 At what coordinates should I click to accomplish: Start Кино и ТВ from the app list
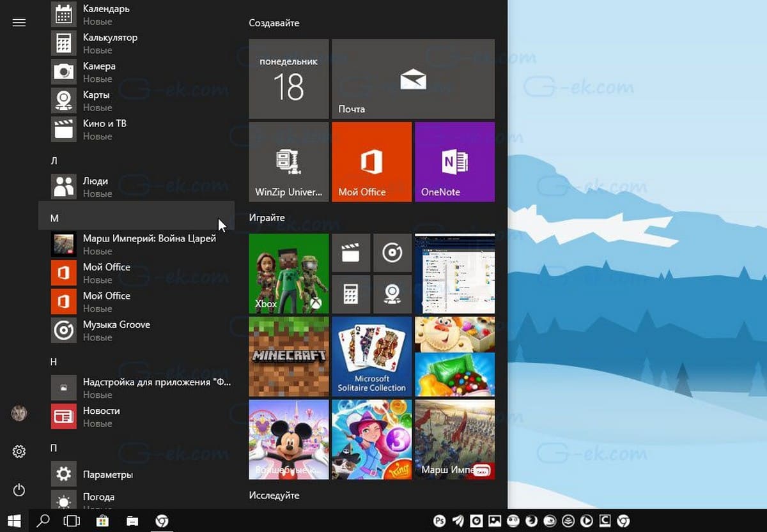pos(136,129)
